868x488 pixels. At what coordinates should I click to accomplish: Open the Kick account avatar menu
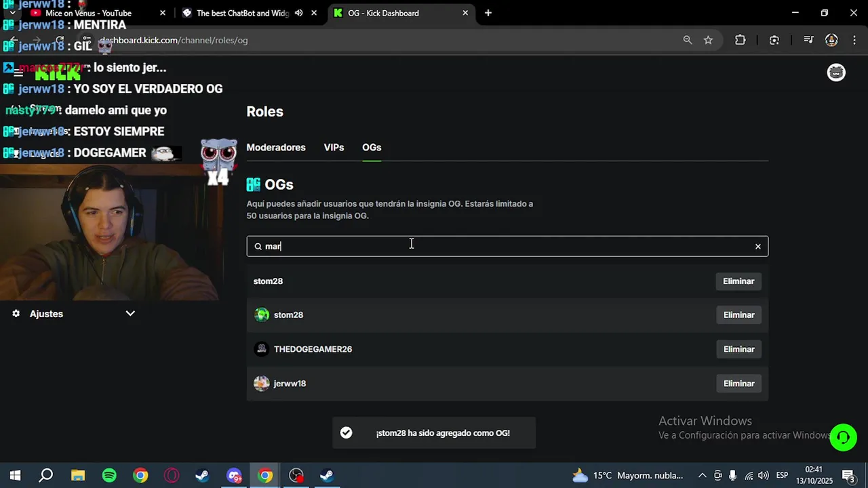point(836,73)
